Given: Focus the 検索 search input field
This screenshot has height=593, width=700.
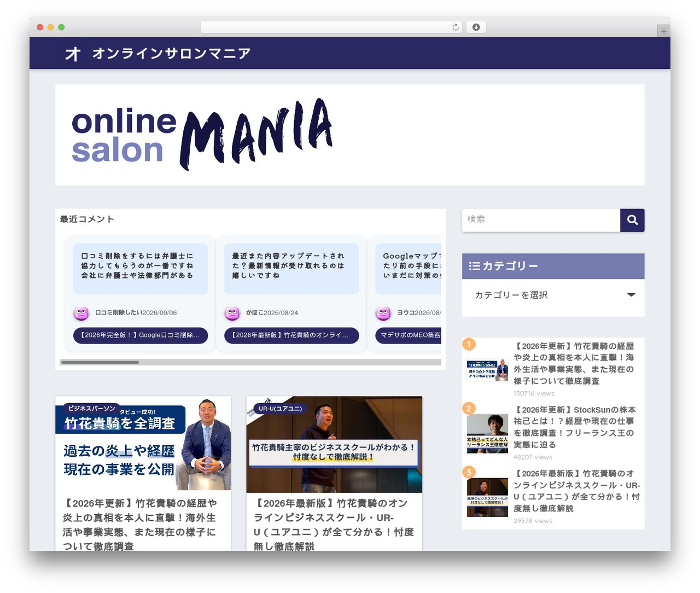Looking at the screenshot, I should coord(541,220).
